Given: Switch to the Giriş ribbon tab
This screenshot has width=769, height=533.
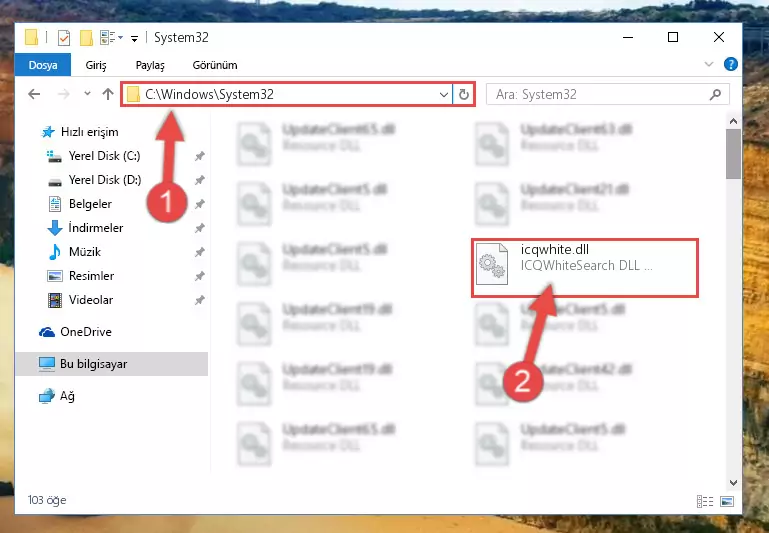Looking at the screenshot, I should coord(96,65).
